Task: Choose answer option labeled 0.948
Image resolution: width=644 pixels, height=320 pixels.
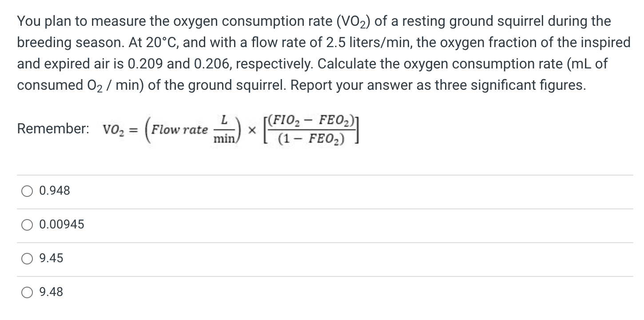Action: pyautogui.click(x=53, y=191)
